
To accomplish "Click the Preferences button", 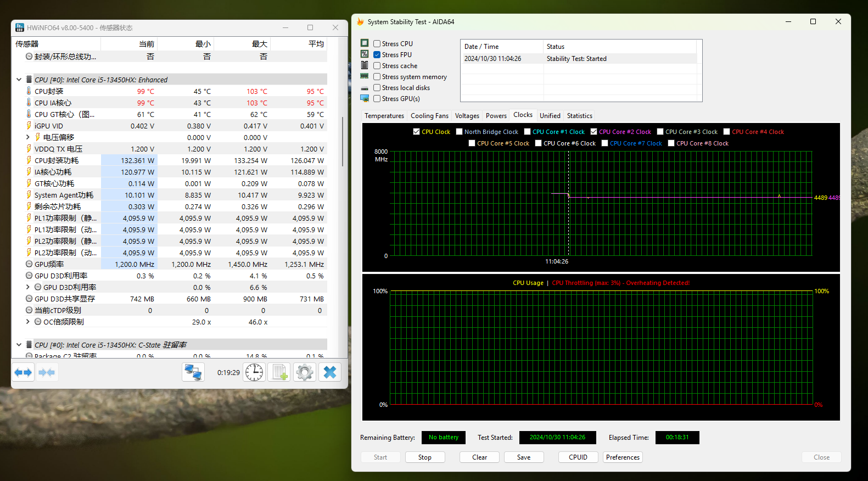I will coord(623,457).
